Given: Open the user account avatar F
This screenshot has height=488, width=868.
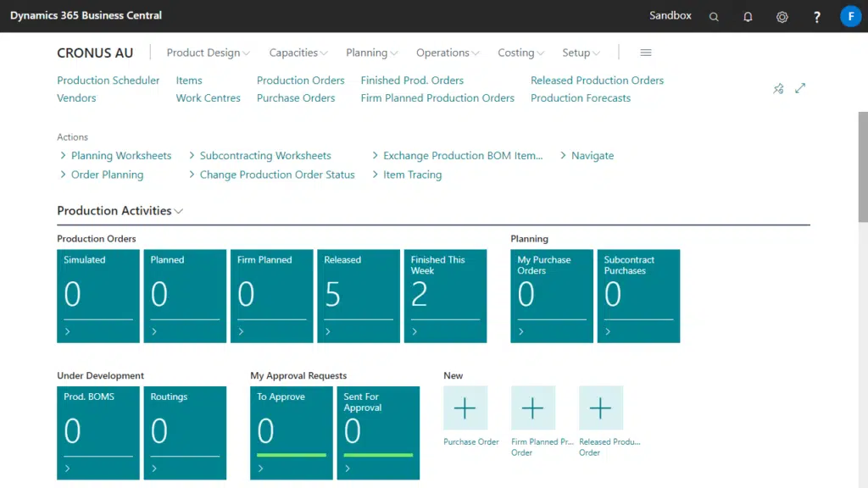Looking at the screenshot, I should [850, 16].
